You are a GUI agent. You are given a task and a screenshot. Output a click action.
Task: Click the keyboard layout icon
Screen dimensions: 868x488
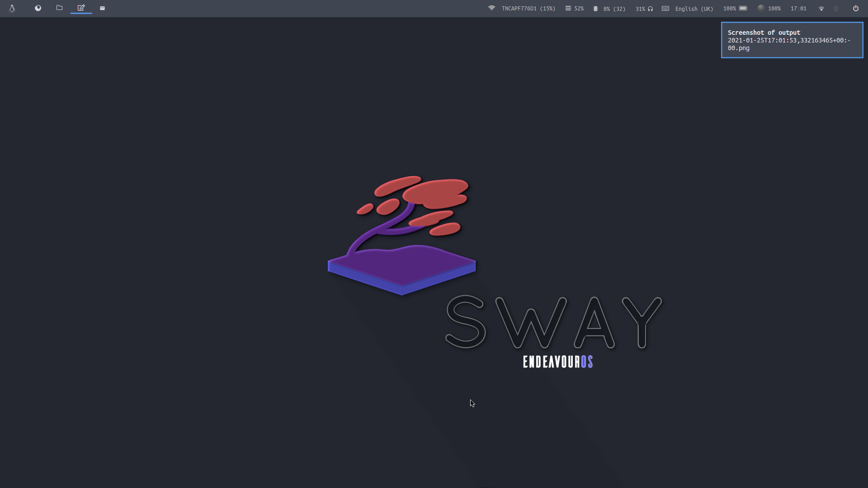click(x=665, y=8)
